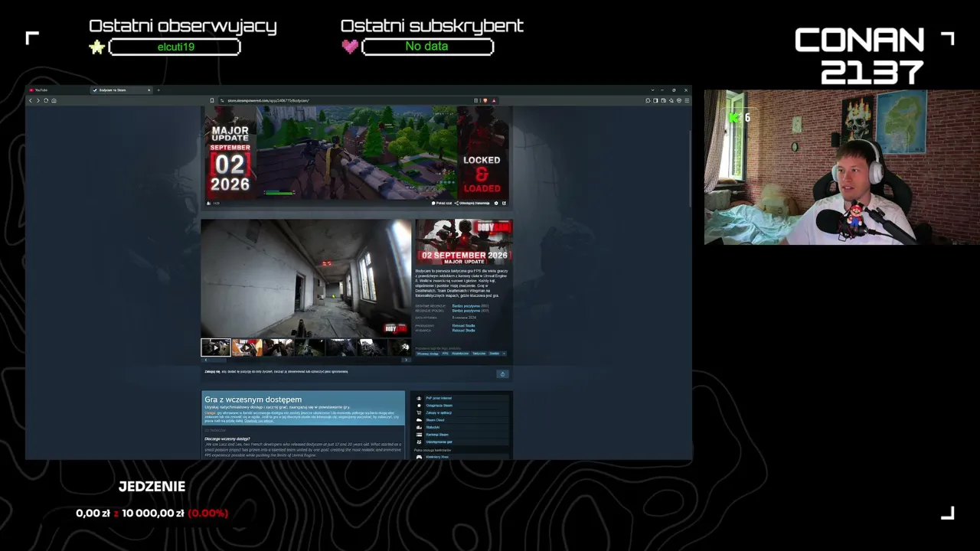Open the Dowiedz się więcej link
Image resolution: width=980 pixels, height=551 pixels.
[x=259, y=421]
